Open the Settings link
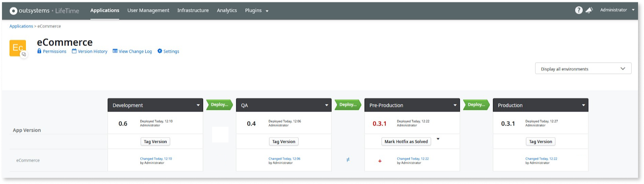This screenshot has height=184, width=644. (171, 52)
